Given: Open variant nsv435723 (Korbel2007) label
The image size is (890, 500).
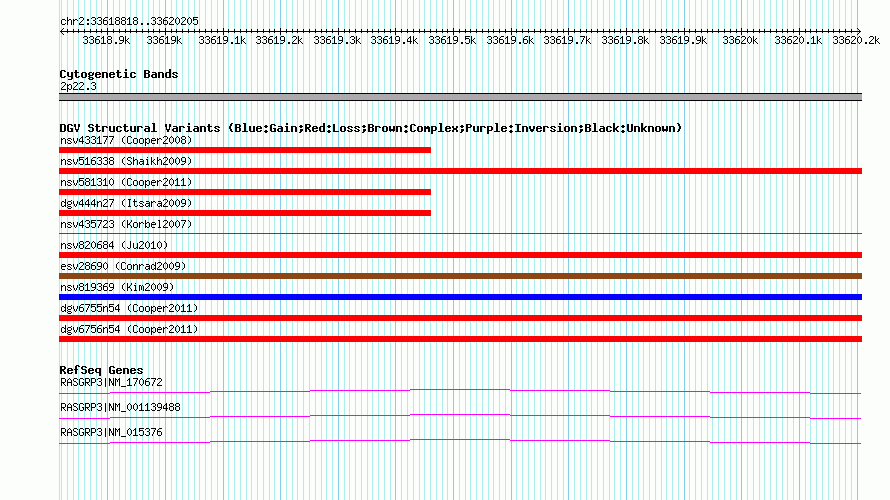Looking at the screenshot, I should point(126,224).
